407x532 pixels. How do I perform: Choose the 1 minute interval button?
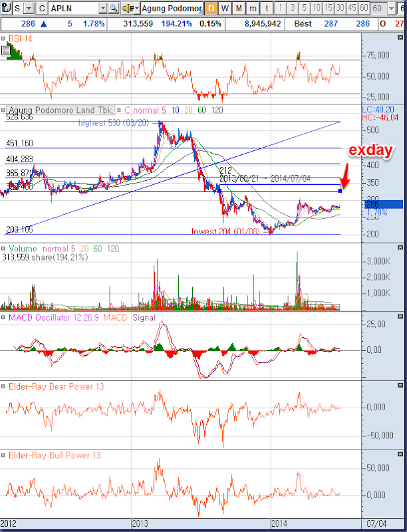281,8
